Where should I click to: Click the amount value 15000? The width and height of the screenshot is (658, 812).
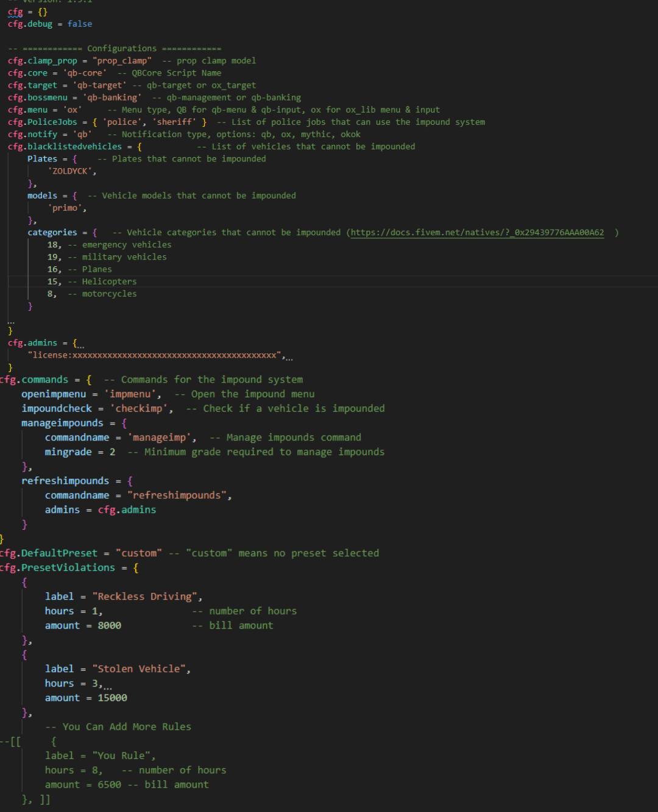(113, 698)
